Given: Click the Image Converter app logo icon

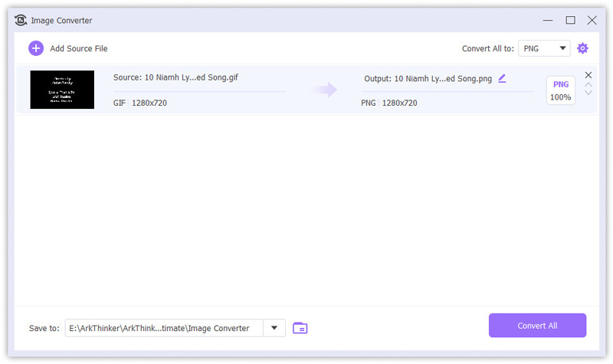Looking at the screenshot, I should tap(21, 20).
